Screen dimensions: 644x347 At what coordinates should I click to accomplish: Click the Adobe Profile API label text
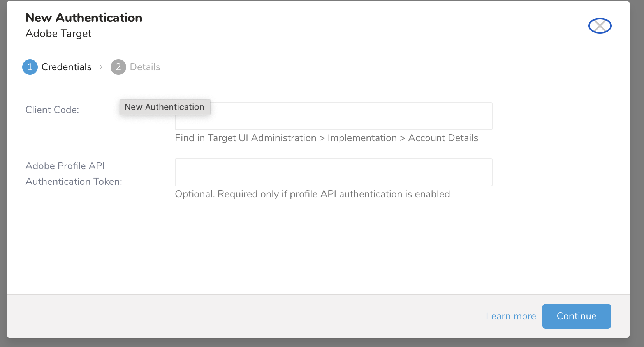(x=65, y=166)
